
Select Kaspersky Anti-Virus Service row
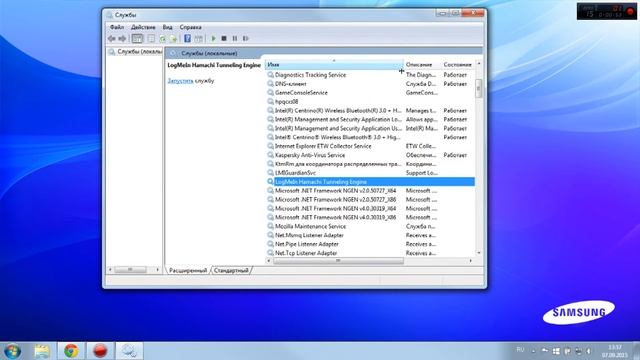pos(370,155)
